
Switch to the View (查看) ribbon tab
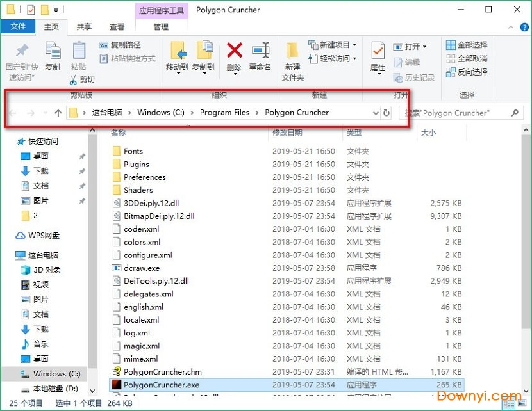(117, 27)
